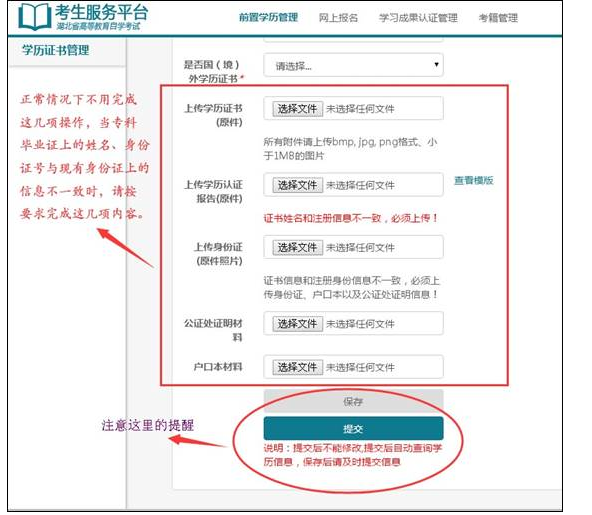The width and height of the screenshot is (592, 515).
Task: Click the file field for 户口本材料
Action: pyautogui.click(x=353, y=367)
